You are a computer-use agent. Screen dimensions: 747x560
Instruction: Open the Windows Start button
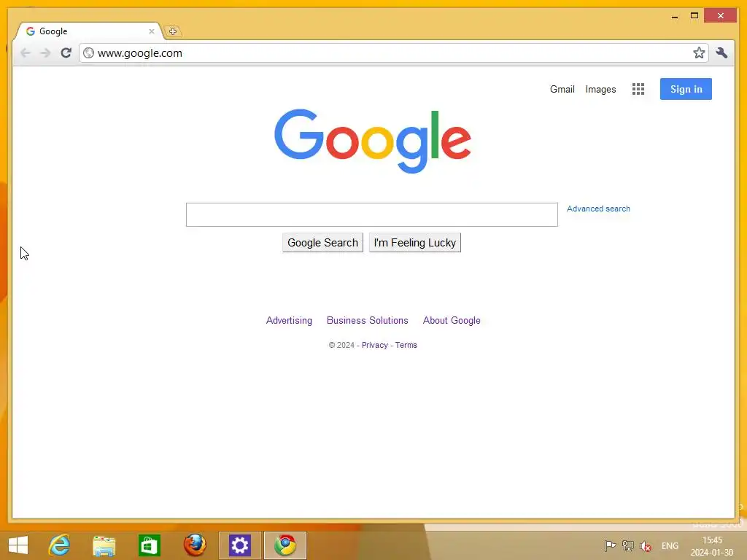(18, 545)
